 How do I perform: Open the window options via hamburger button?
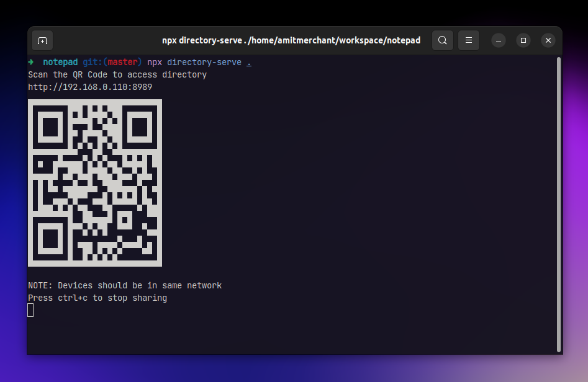click(468, 40)
